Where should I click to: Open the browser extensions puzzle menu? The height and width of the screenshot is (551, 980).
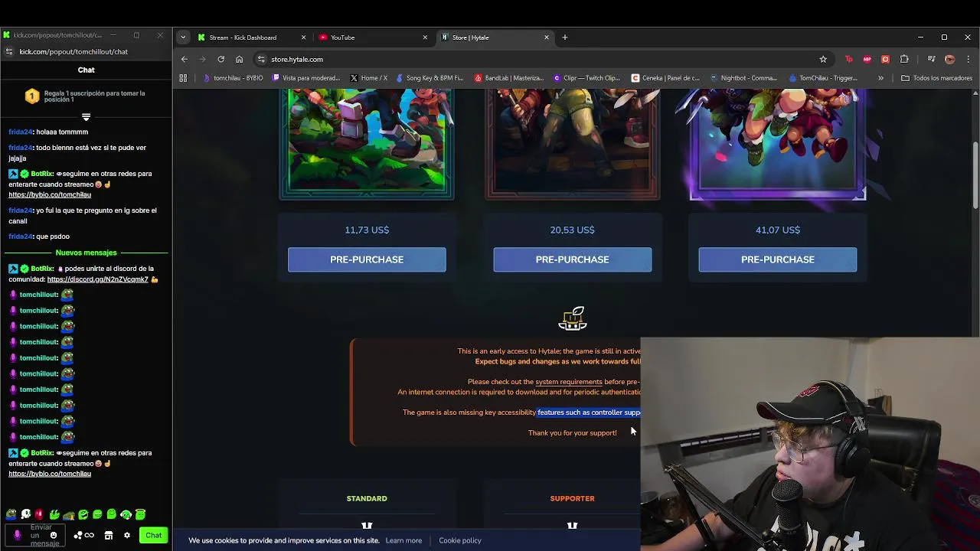click(904, 59)
